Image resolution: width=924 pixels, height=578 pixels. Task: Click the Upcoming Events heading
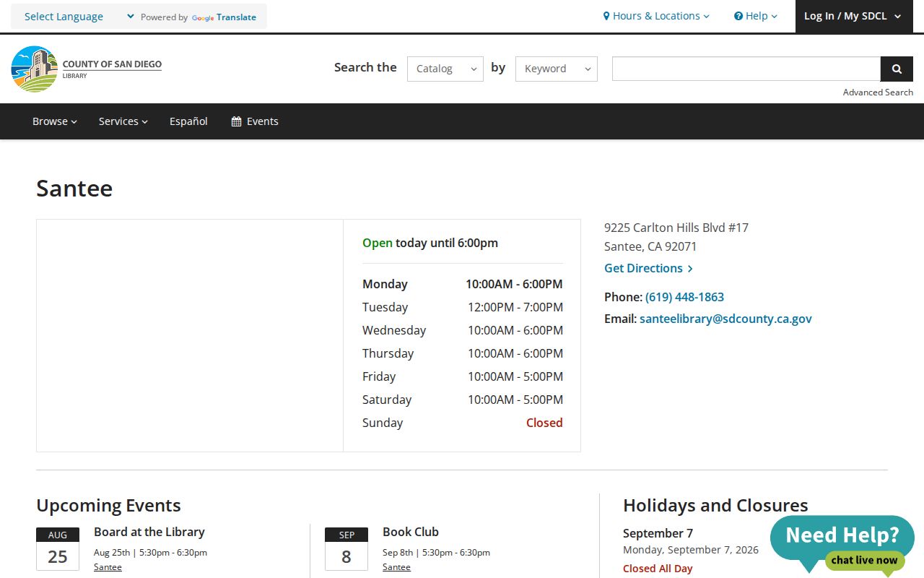coord(108,505)
